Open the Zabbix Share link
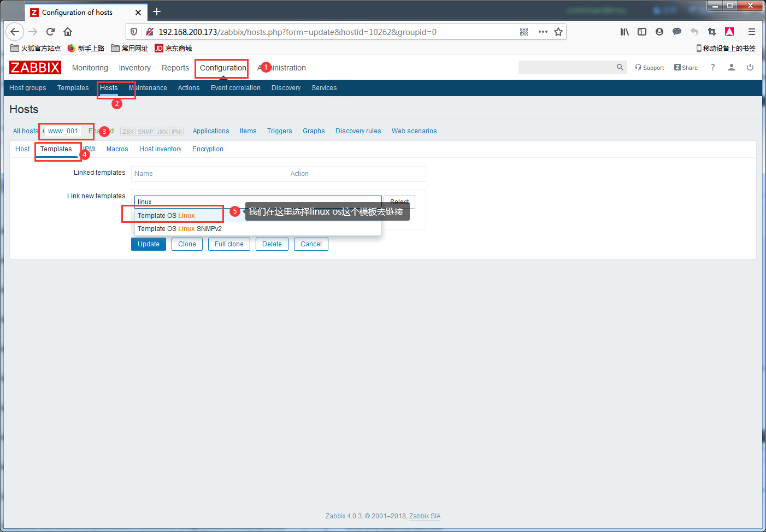 [686, 68]
